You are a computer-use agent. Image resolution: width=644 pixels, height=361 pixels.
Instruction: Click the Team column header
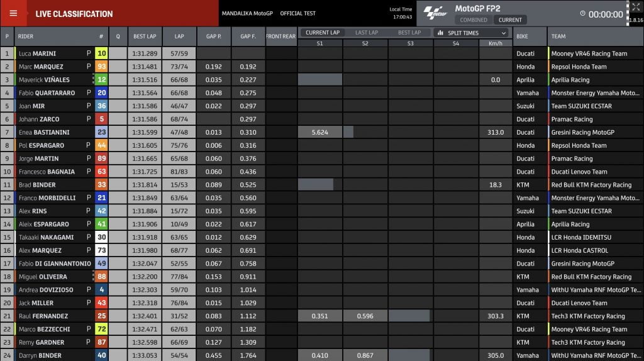[x=558, y=36]
